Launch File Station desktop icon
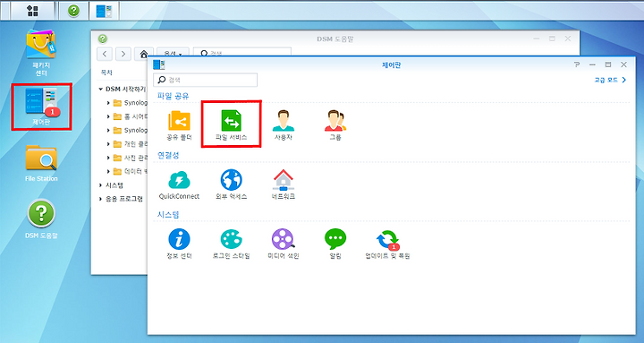The height and width of the screenshot is (343, 644). point(41,163)
